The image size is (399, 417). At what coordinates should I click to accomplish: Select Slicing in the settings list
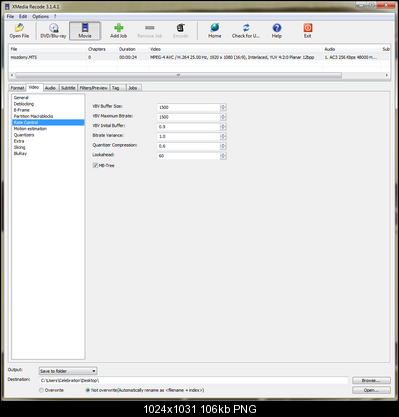pyautogui.click(x=48, y=147)
